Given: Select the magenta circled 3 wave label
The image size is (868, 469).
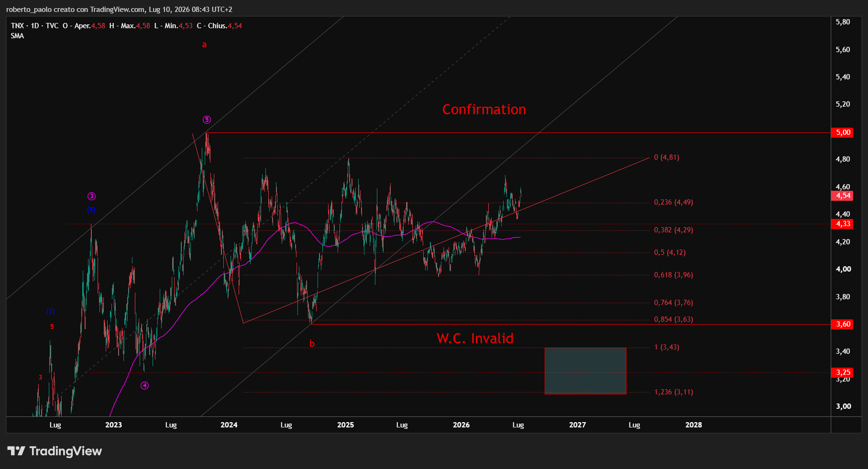Looking at the screenshot, I should [x=91, y=196].
